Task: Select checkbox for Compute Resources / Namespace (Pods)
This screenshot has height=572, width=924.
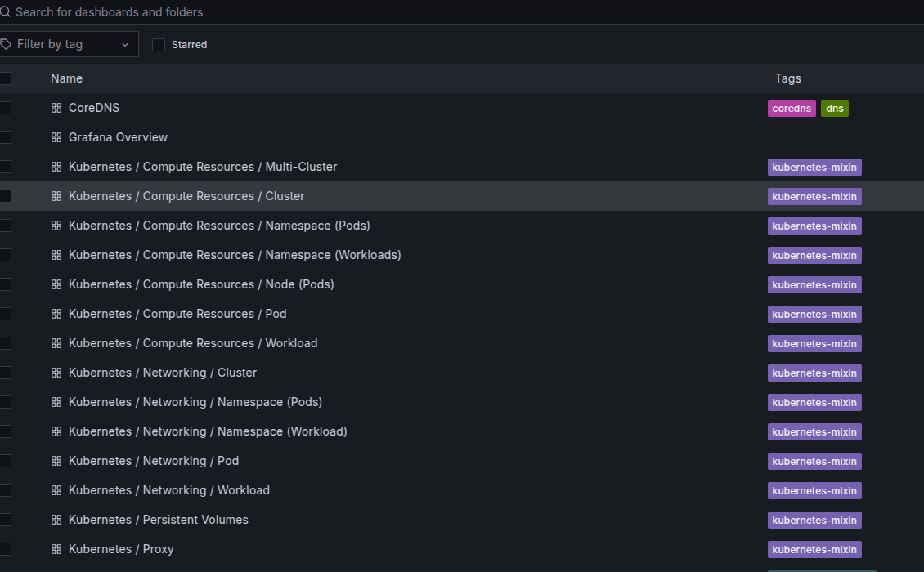Action: click(x=5, y=226)
